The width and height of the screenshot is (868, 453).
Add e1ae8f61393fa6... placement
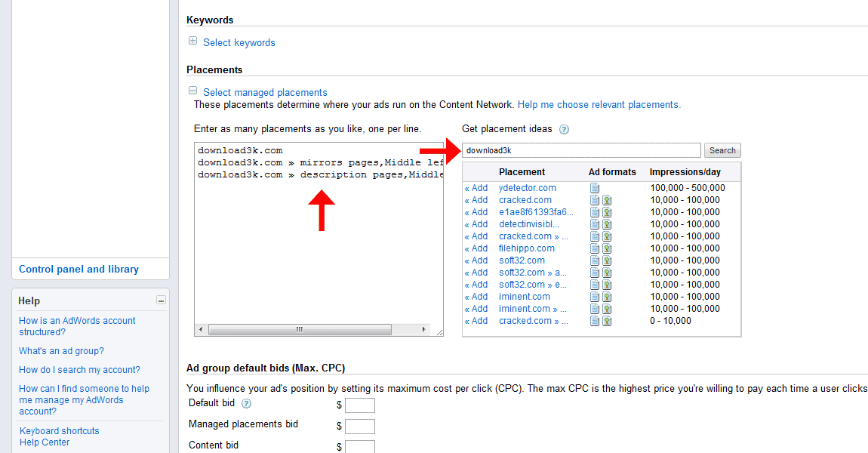pyautogui.click(x=476, y=212)
